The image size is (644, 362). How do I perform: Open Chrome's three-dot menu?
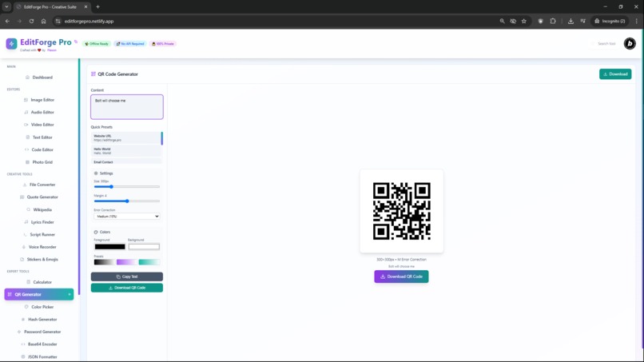point(637,21)
